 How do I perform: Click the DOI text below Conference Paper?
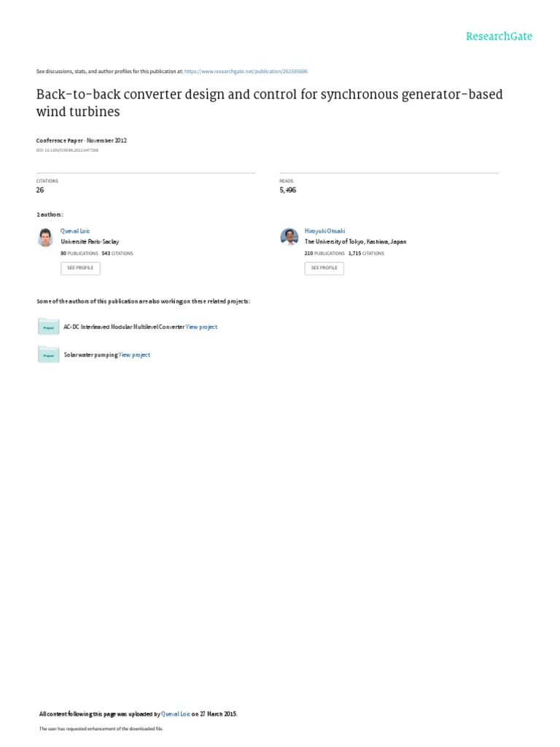click(67, 150)
